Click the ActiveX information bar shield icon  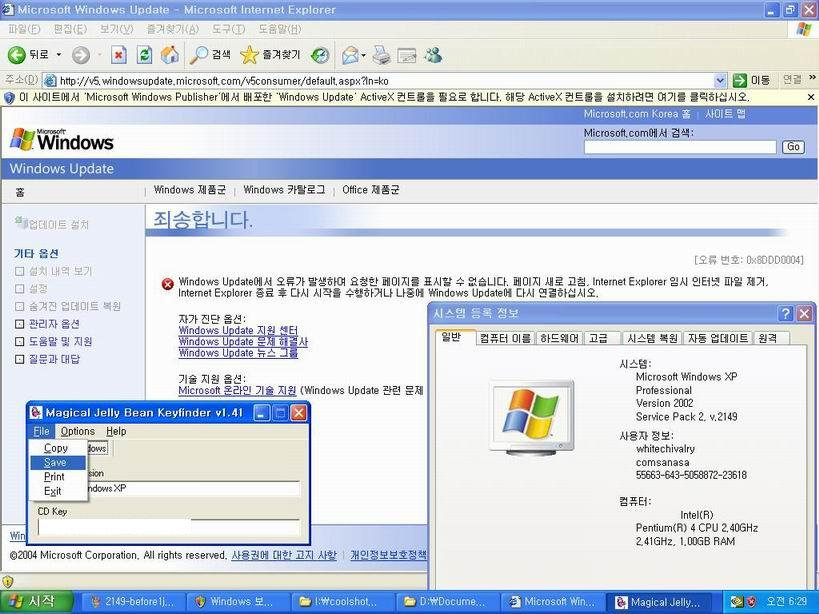pos(9,98)
